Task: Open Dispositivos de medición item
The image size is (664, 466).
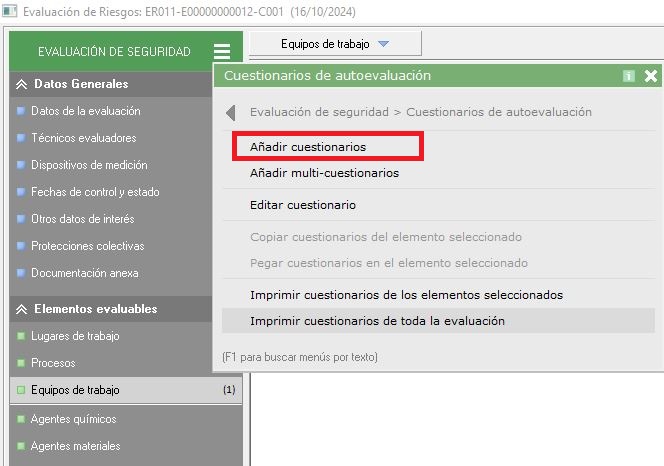Action: (89, 165)
